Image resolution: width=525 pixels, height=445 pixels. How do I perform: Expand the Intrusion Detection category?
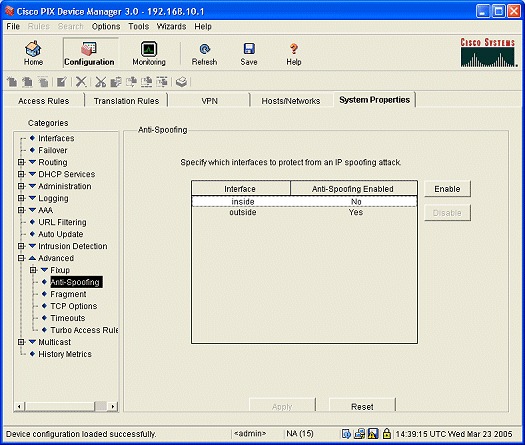(x=21, y=246)
